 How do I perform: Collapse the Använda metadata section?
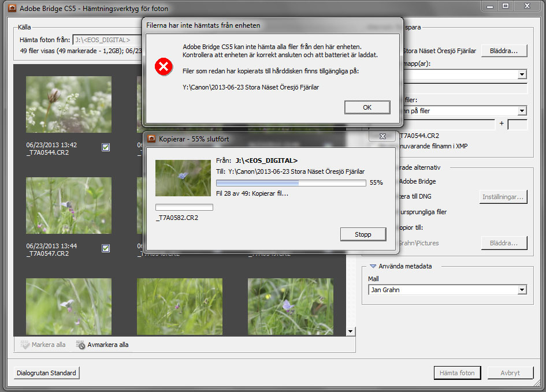[373, 266]
